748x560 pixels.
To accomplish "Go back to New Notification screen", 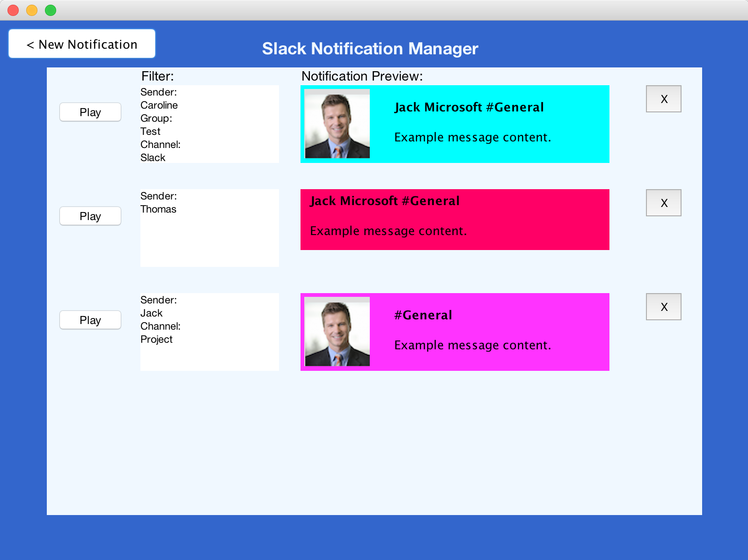I will pos(82,44).
